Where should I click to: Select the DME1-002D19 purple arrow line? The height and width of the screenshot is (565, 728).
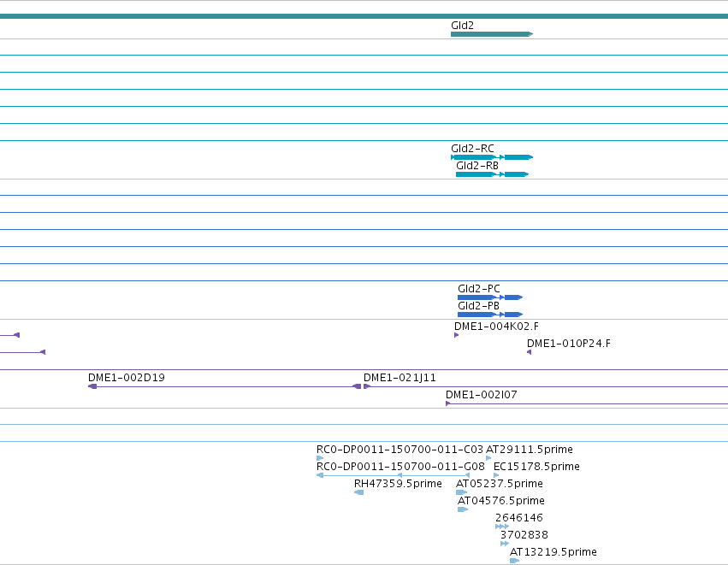tap(224, 386)
